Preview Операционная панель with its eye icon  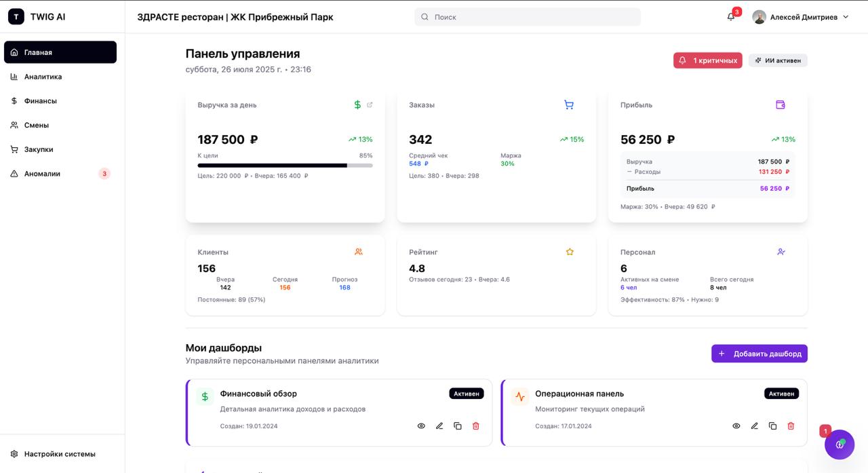coord(736,425)
